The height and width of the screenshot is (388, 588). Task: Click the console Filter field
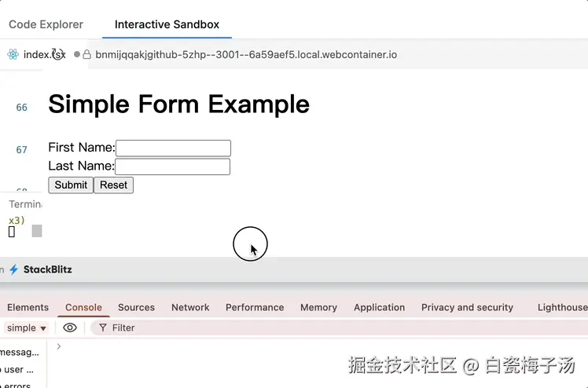click(x=337, y=328)
